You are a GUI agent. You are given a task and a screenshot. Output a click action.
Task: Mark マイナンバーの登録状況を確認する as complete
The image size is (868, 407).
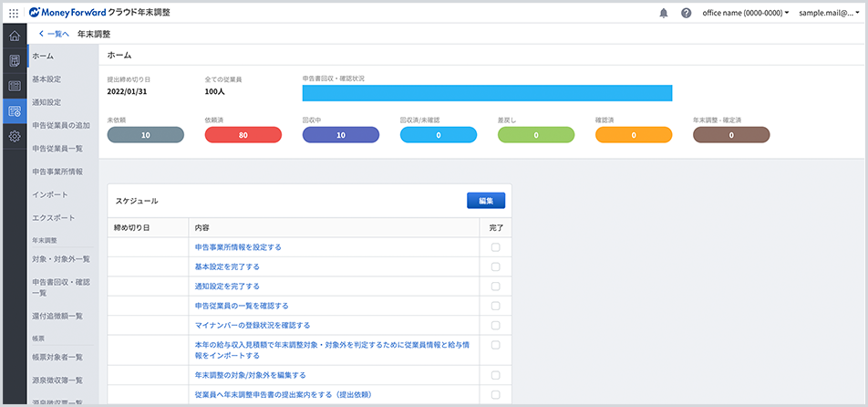[x=495, y=325]
